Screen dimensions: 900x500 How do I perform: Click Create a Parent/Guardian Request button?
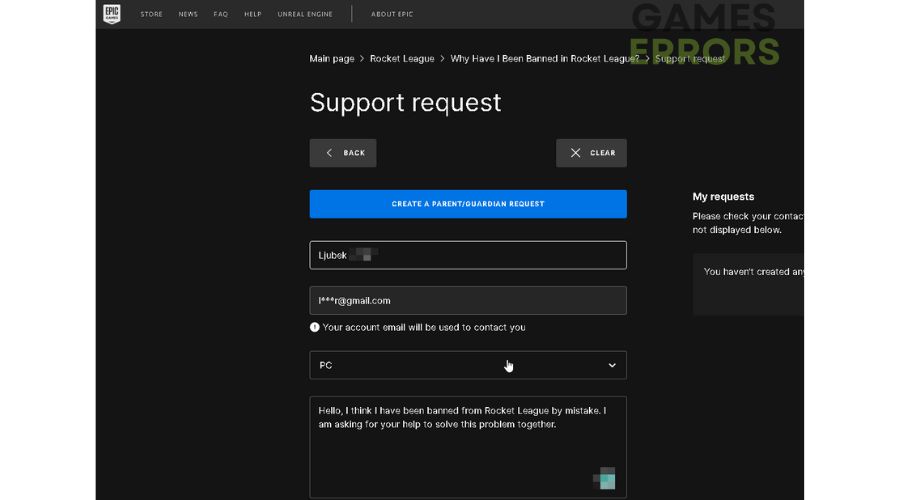click(x=468, y=204)
